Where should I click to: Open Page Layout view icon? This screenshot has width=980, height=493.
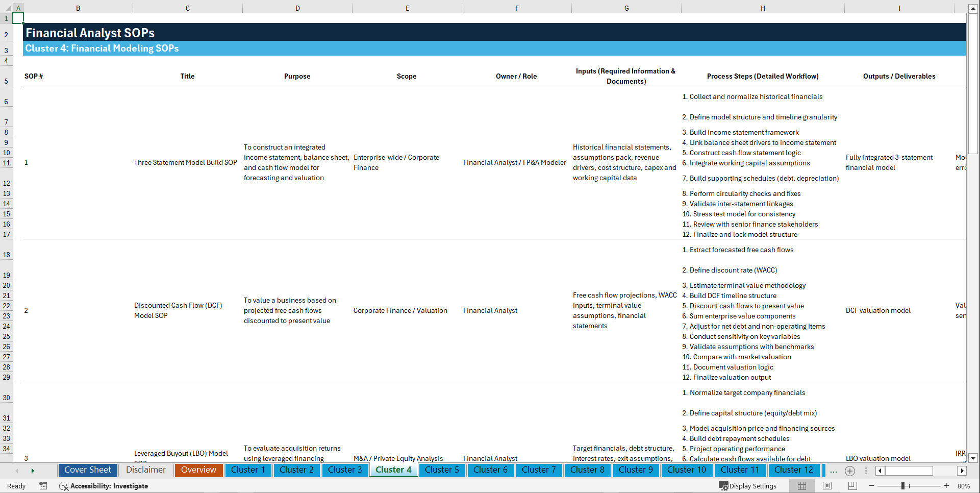pos(827,486)
